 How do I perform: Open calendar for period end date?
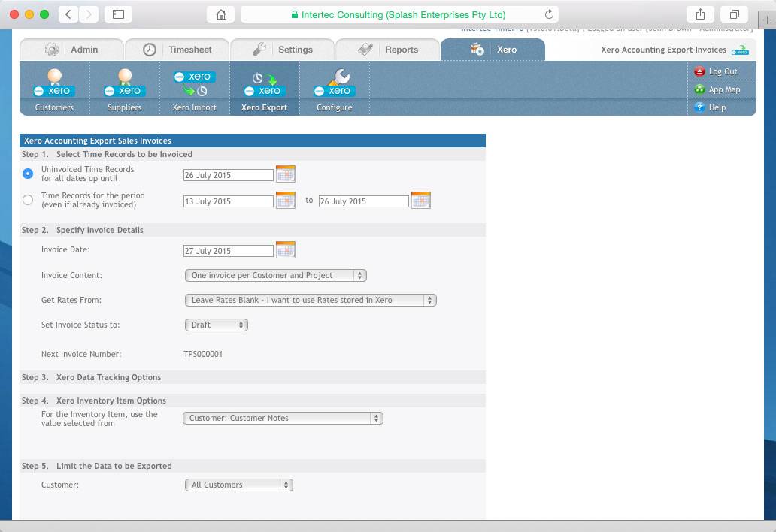click(420, 200)
